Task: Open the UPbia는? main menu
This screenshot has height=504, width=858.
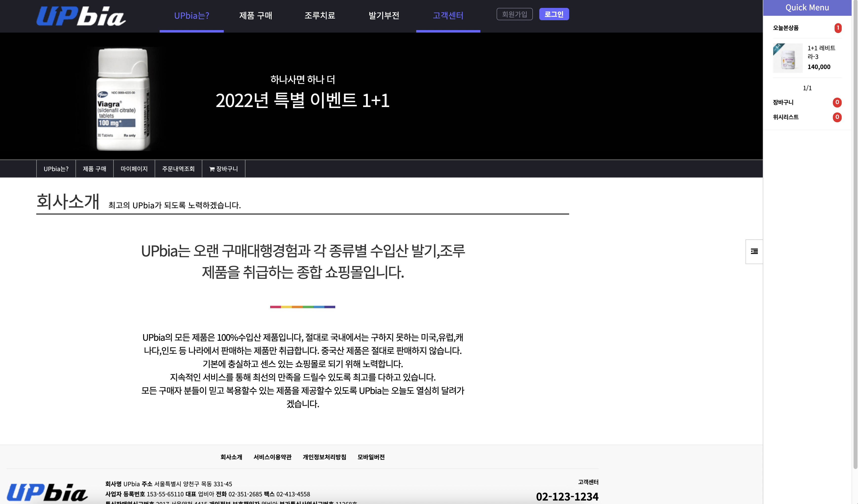Action: (x=191, y=16)
